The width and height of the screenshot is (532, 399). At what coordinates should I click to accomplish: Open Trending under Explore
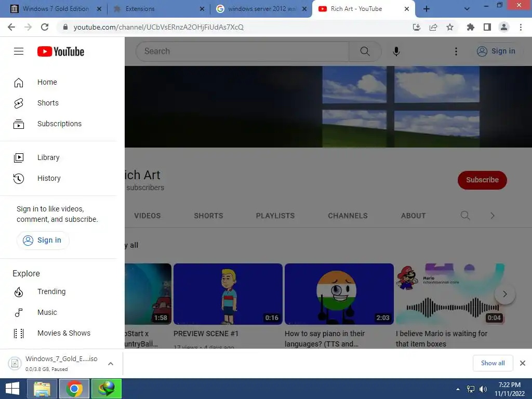click(58, 291)
